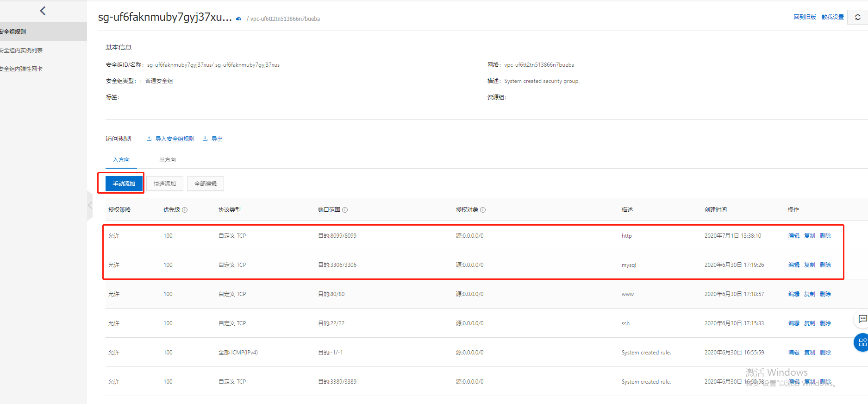Click the description cell 'mysql'
This screenshot has height=404, width=868.
coord(629,265)
